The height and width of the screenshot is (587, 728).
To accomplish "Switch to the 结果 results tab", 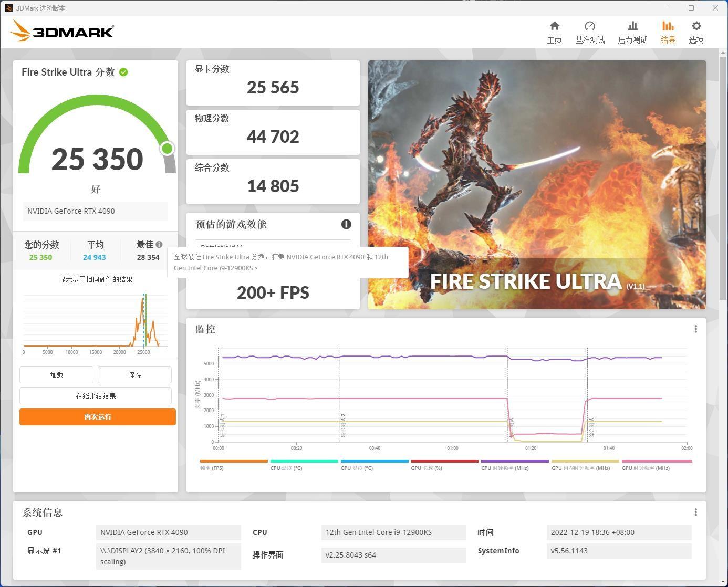I will [x=668, y=33].
